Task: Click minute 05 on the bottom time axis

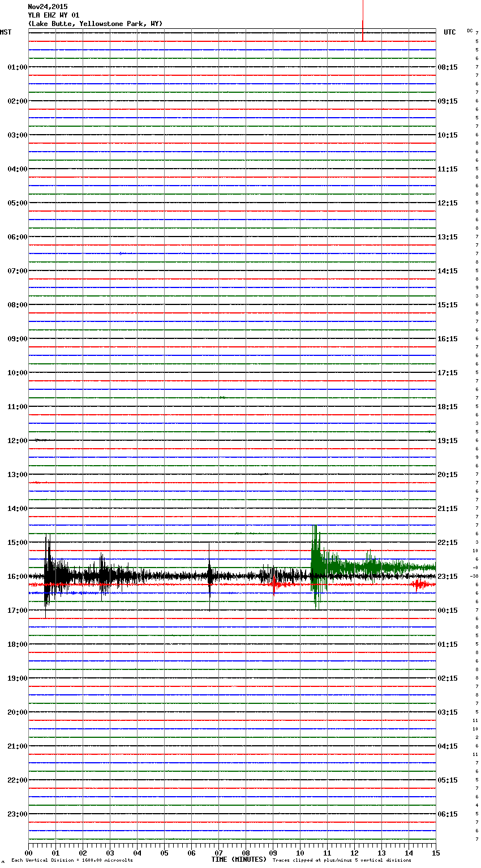Action: 164,853
